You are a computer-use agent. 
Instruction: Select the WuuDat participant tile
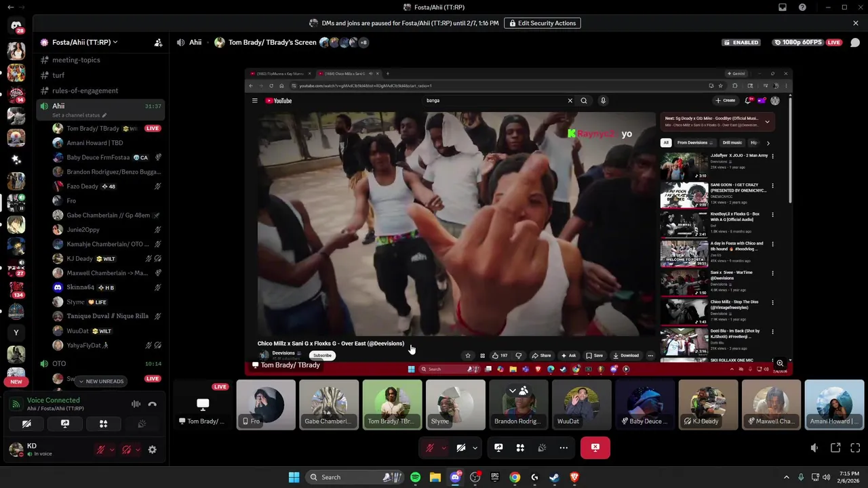coord(582,405)
